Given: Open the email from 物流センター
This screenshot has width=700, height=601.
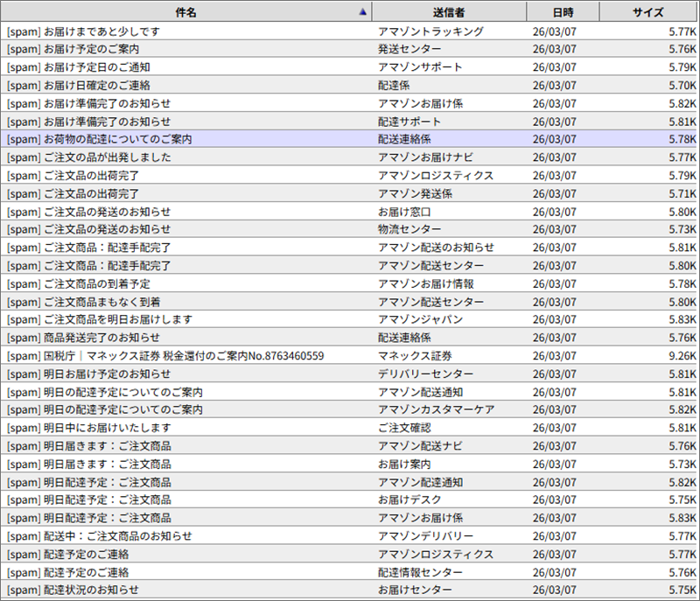Looking at the screenshot, I should [409, 229].
